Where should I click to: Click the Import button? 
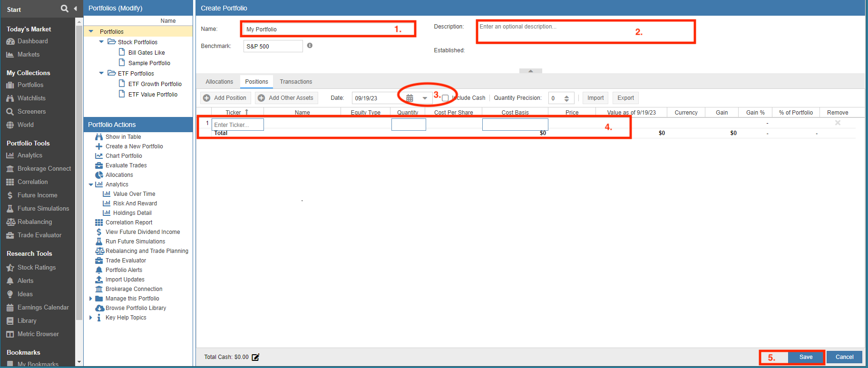(x=595, y=98)
